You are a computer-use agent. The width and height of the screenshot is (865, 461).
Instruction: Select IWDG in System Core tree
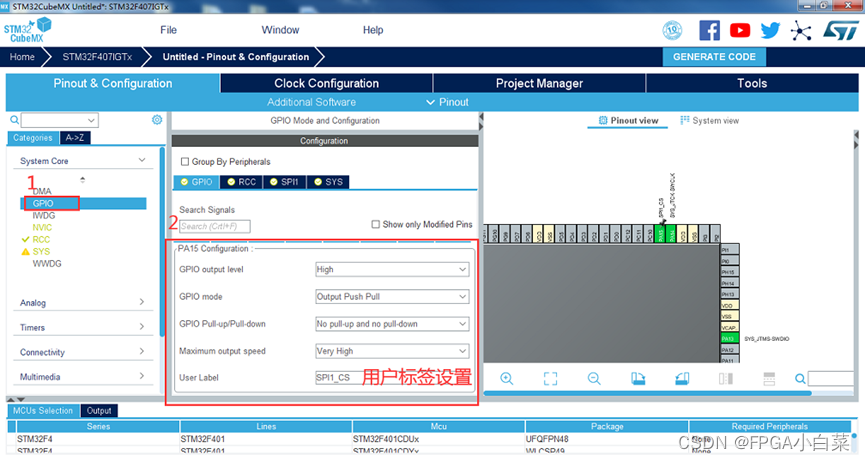point(44,215)
